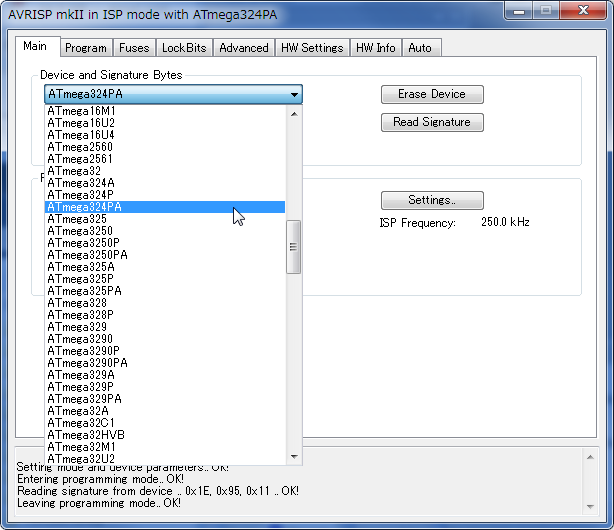614x530 pixels.
Task: Choose ATmega3250 in the dropdown list
Action: [165, 231]
